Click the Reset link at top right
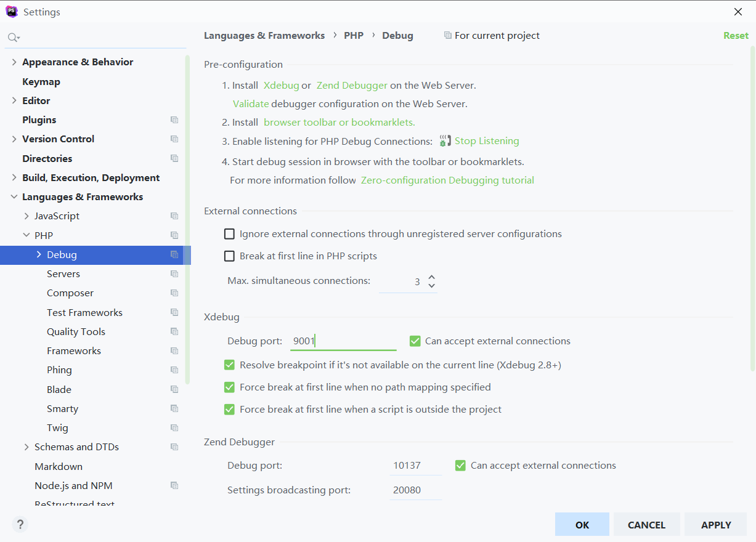 (x=736, y=36)
